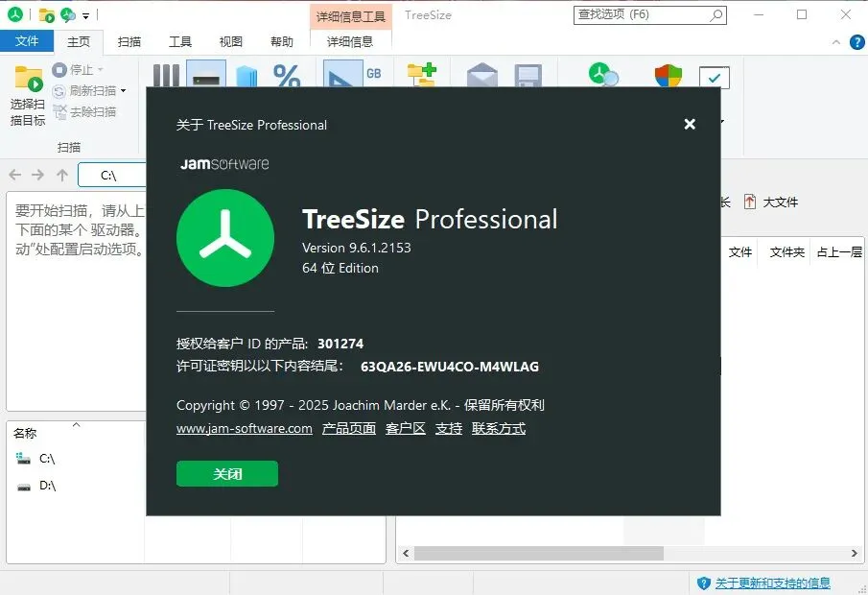Switch to the 工具 ribbon tab
The width and height of the screenshot is (868, 595).
pyautogui.click(x=180, y=41)
